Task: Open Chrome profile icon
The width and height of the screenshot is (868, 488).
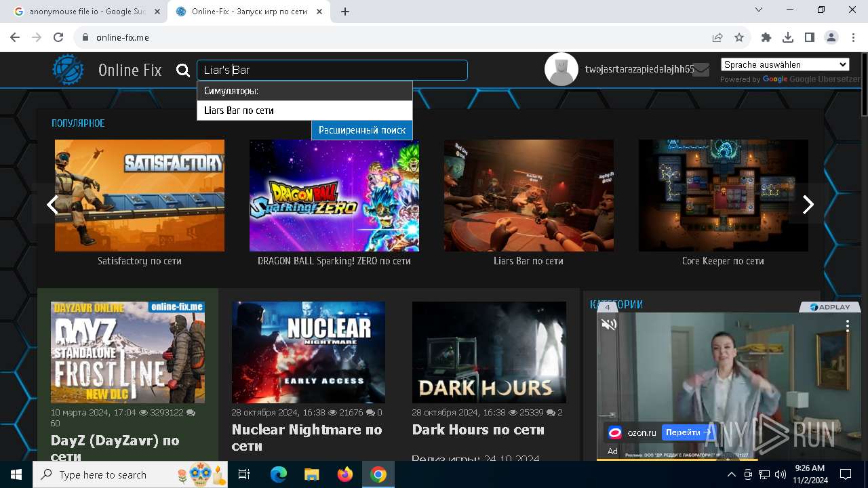Action: click(x=831, y=38)
